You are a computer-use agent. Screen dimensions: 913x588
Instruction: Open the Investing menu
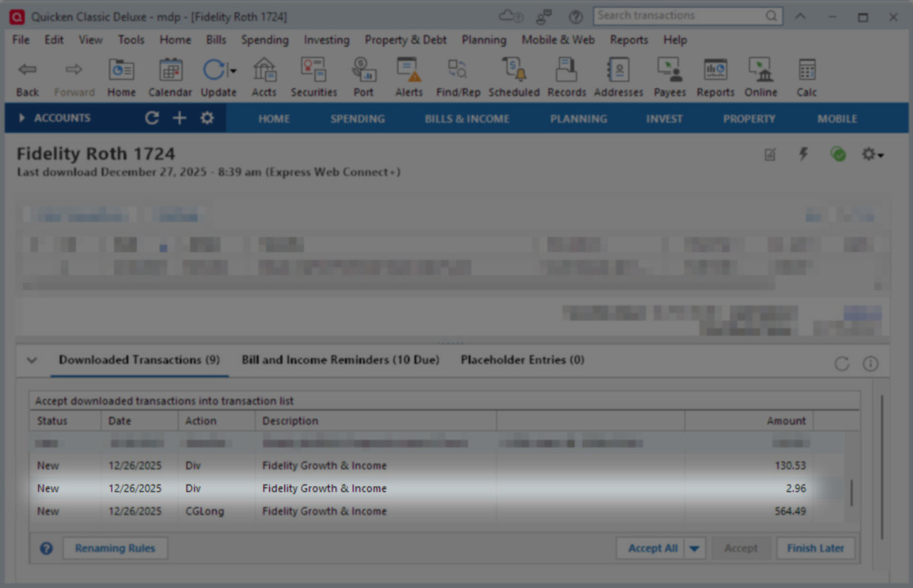(x=326, y=40)
